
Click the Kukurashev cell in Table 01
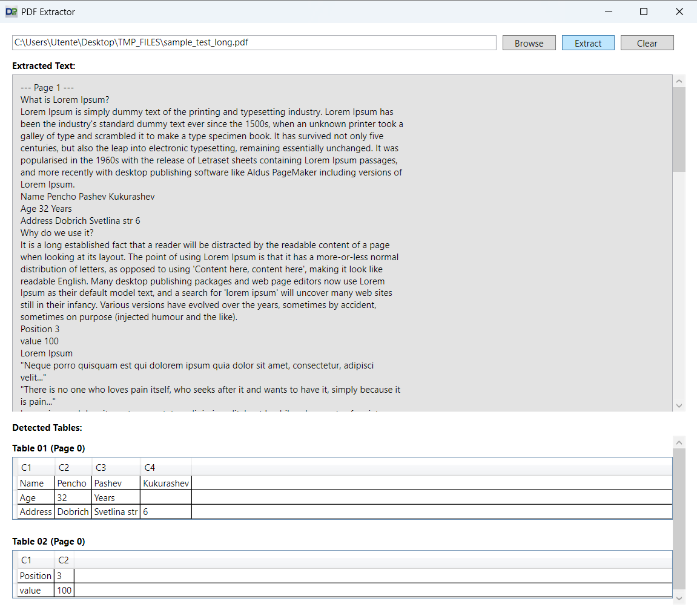point(165,483)
